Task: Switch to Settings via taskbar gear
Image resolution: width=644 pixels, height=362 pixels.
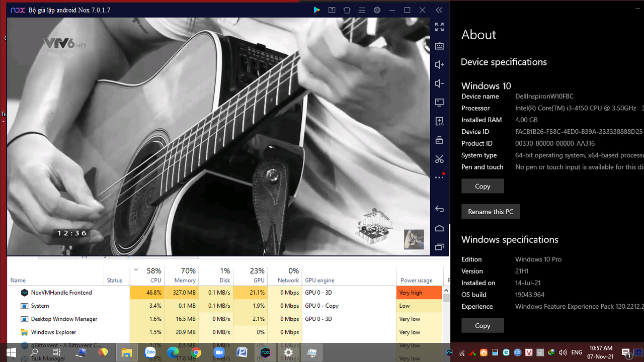Action: tap(288, 352)
